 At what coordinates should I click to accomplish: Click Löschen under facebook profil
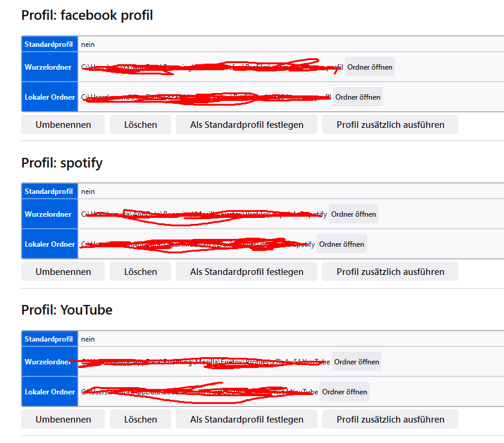click(x=140, y=124)
